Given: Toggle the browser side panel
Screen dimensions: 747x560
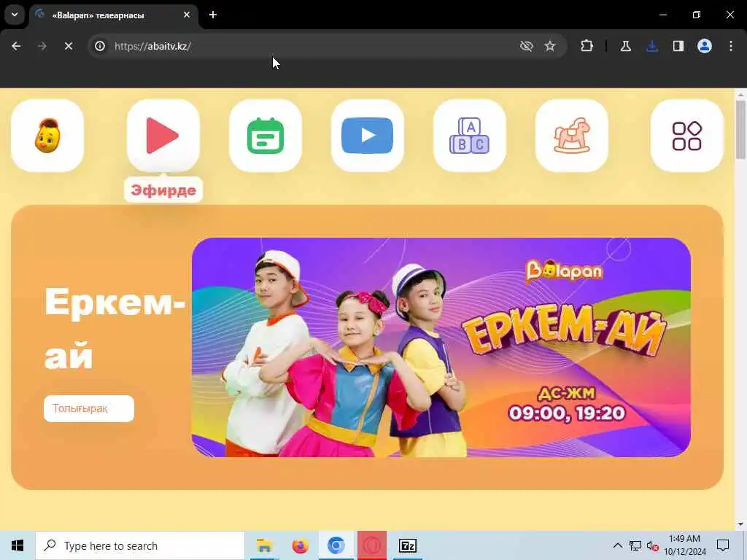Looking at the screenshot, I should tap(678, 46).
